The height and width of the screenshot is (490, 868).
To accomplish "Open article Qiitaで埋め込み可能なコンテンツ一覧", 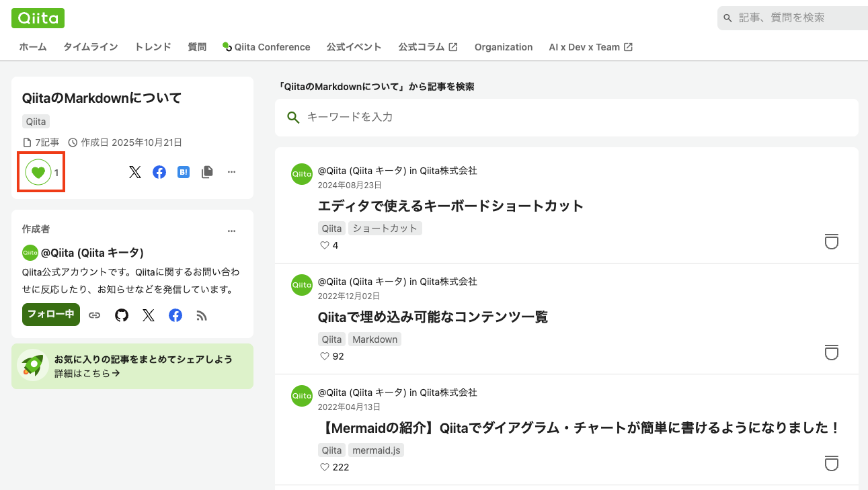I will click(x=432, y=317).
